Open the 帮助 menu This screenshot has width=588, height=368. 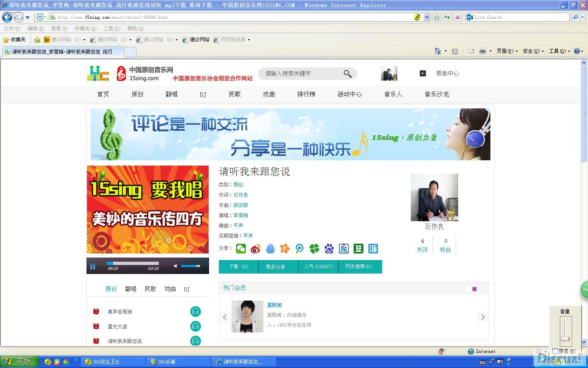tap(135, 29)
